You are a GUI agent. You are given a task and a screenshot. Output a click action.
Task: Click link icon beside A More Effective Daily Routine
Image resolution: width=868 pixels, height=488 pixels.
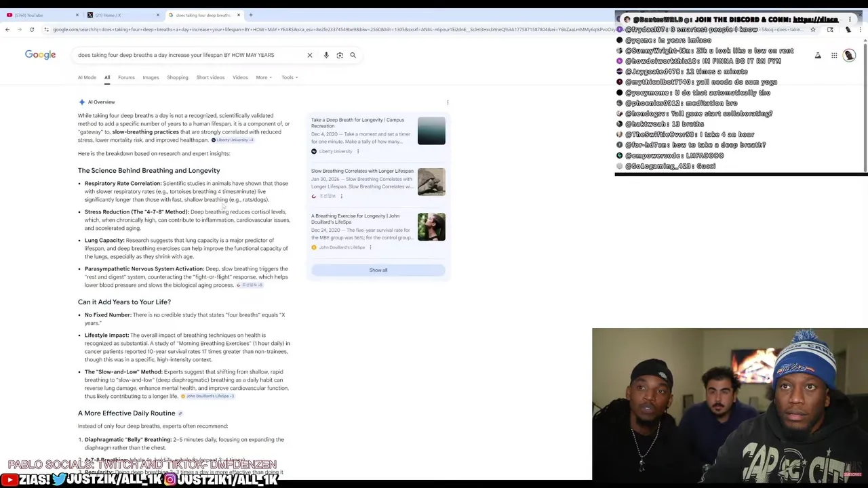180,413
